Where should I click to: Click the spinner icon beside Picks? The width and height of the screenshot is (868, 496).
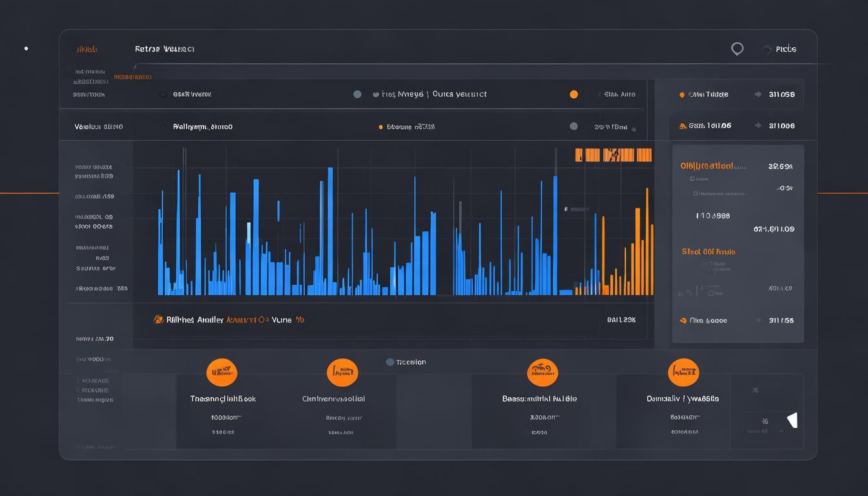[x=767, y=49]
